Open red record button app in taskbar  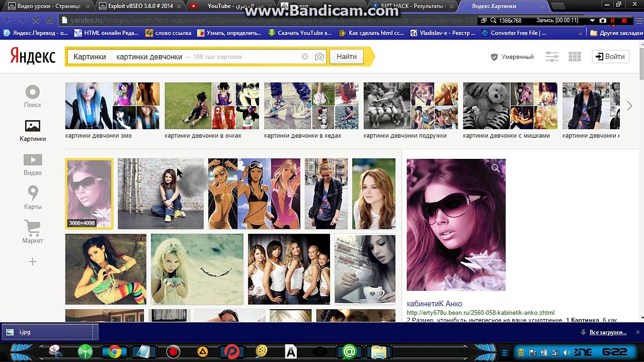[173, 352]
